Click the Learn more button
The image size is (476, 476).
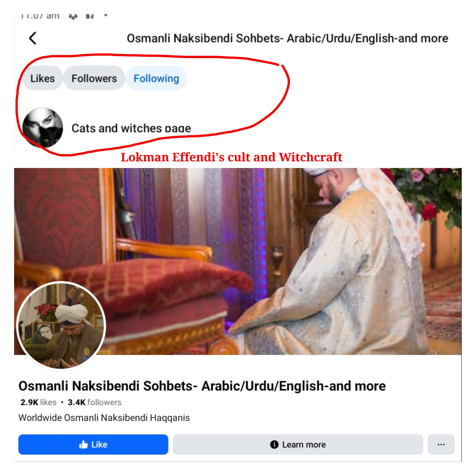pyautogui.click(x=298, y=444)
